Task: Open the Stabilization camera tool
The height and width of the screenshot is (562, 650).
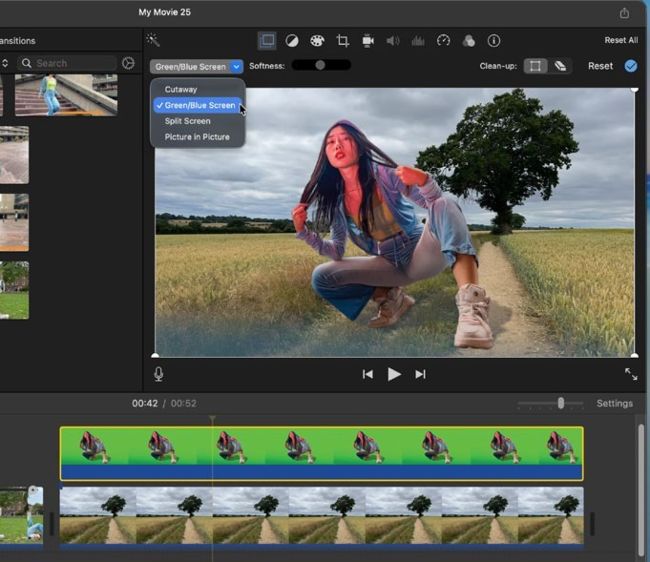Action: pyautogui.click(x=368, y=41)
